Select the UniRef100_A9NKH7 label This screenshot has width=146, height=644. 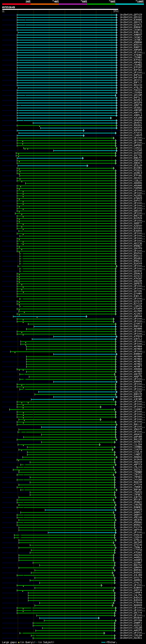131,35
